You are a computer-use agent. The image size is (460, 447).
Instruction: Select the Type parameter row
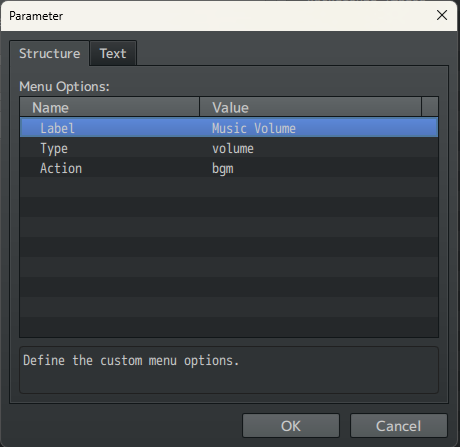click(229, 148)
